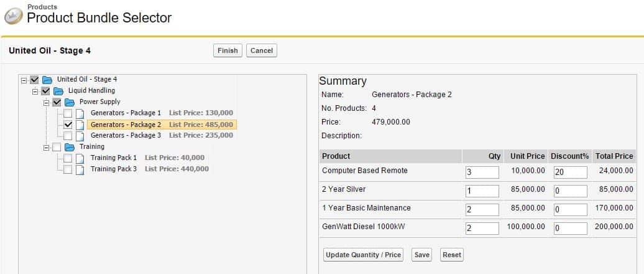Viewport: 644px width, 274px height.
Task: Click the Power Supply folder icon
Action: [x=70, y=102]
